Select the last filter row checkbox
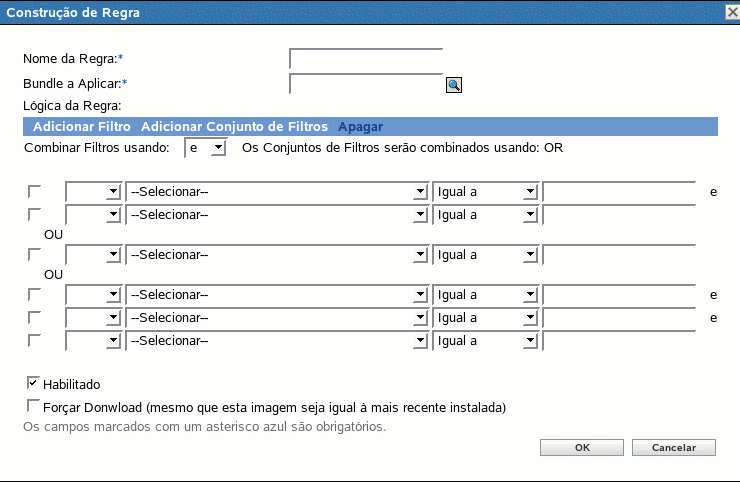This screenshot has width=740, height=482. click(x=35, y=340)
